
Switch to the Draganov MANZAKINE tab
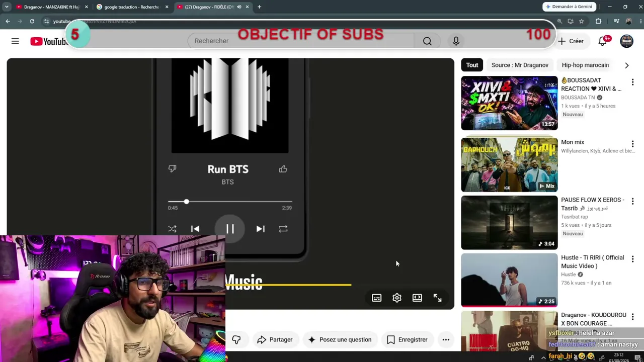point(52,7)
